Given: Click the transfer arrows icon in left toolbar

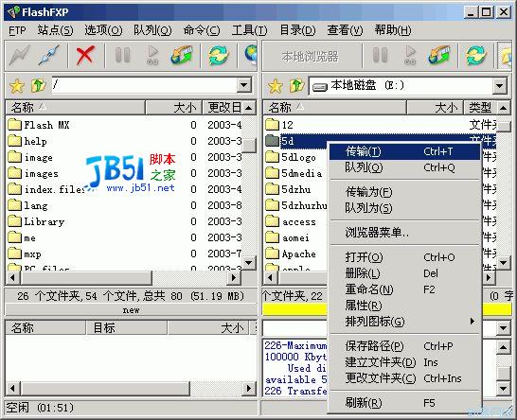Looking at the screenshot, I should click(182, 55).
